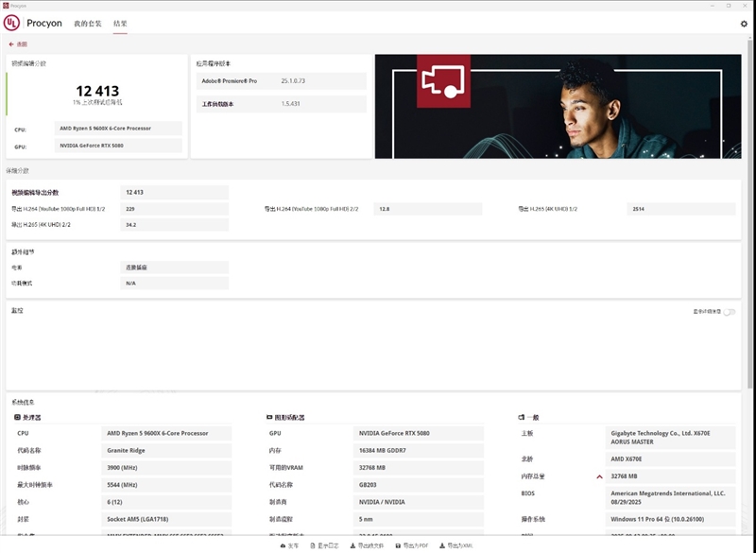
Task: Open settings via the gear icon
Action: pos(743,24)
